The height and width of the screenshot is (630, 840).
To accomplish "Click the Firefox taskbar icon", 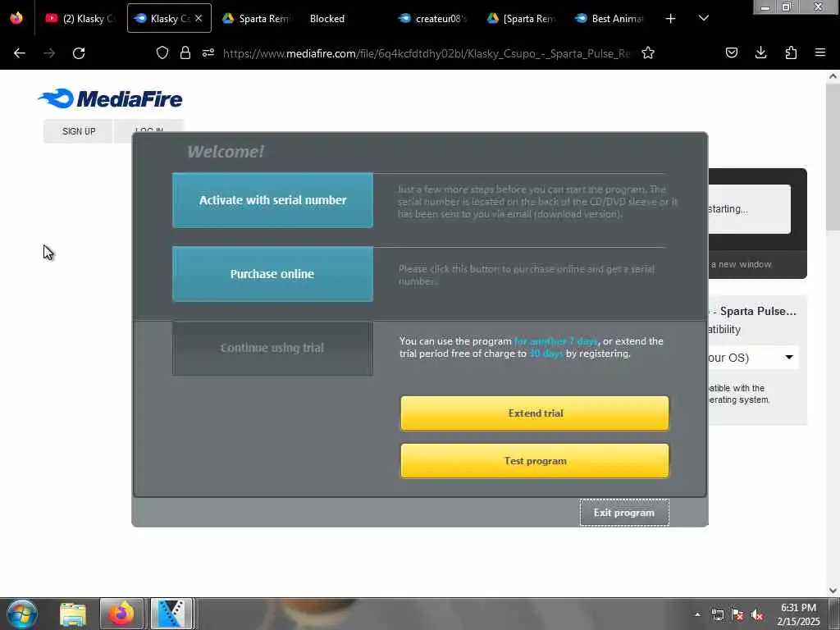I will (x=121, y=614).
